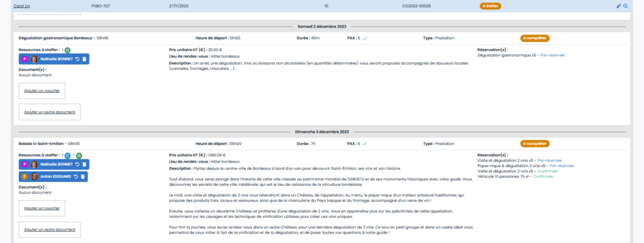Click 'Durée : 45m'
Viewport: 644px width, 243px height.
click(308, 38)
